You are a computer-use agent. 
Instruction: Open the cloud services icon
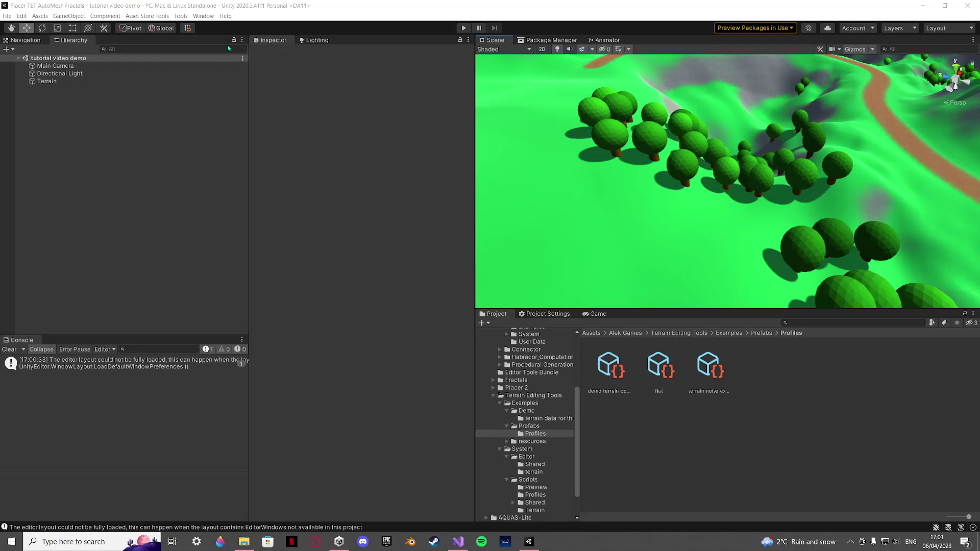tap(827, 28)
